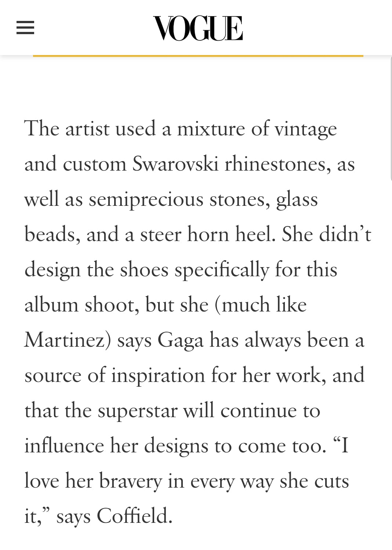Screen dimensions: 392x550
Task: Click the word "inspiration" in the paragraph
Action: [158, 375]
